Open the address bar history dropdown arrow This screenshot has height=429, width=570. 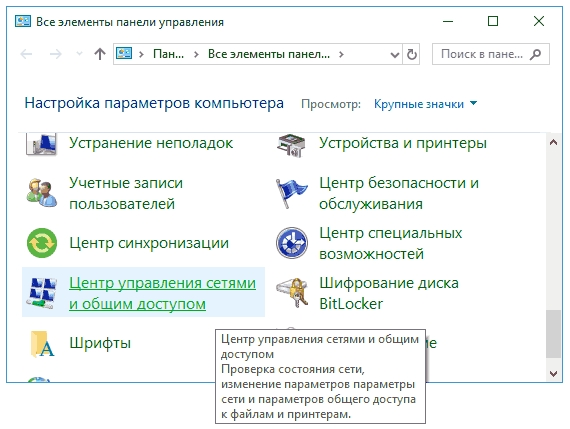[395, 55]
